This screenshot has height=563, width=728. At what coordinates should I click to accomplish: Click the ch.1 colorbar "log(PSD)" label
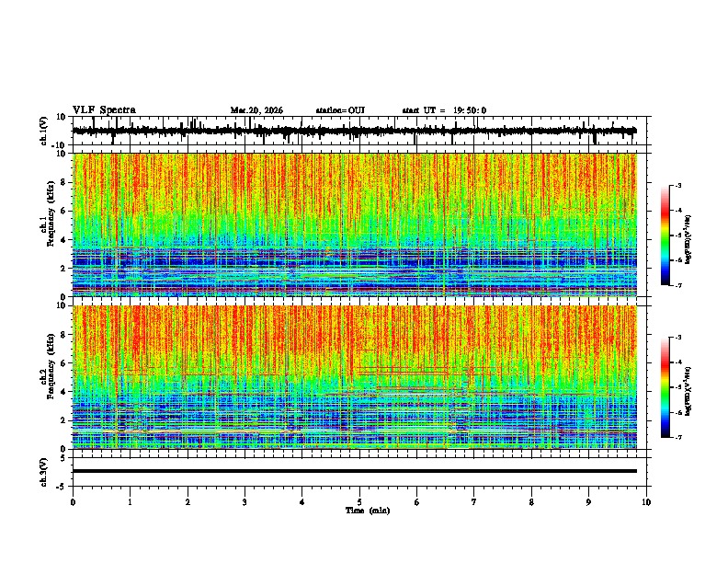coord(688,239)
